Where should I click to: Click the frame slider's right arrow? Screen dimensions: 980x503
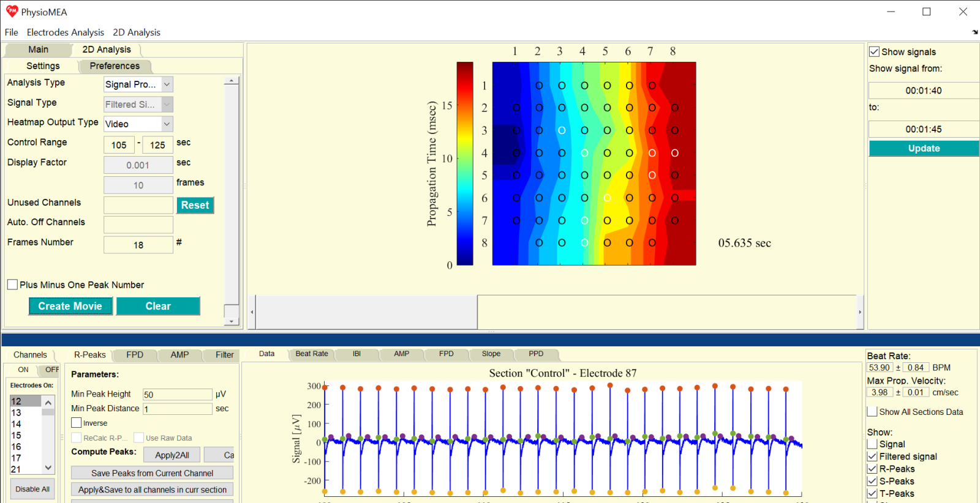[860, 312]
